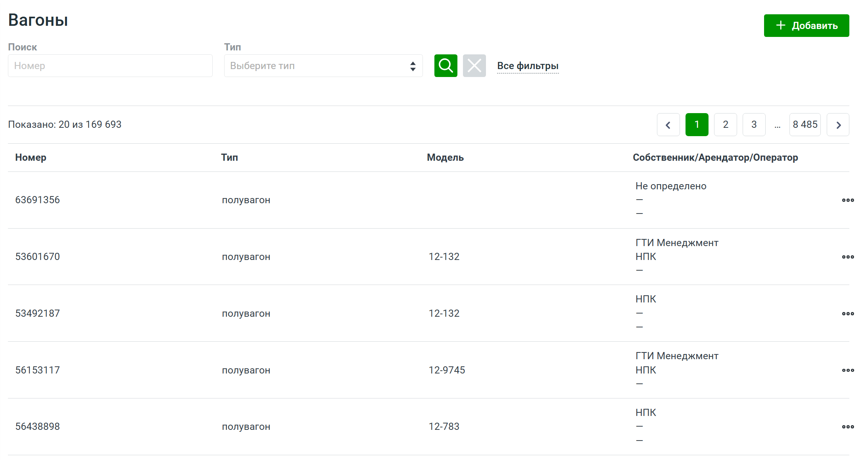This screenshot has width=868, height=460.
Task: Go to previous page with left chevron
Action: point(668,125)
